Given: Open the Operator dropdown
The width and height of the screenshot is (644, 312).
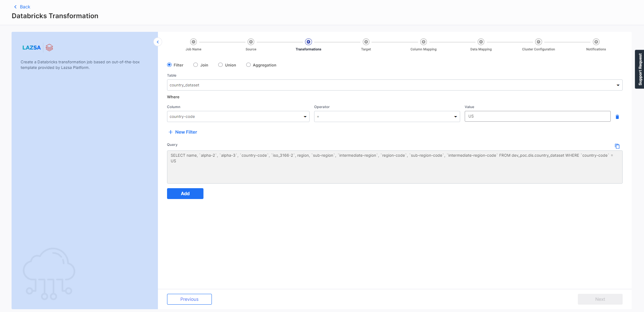Looking at the screenshot, I should tap(387, 116).
